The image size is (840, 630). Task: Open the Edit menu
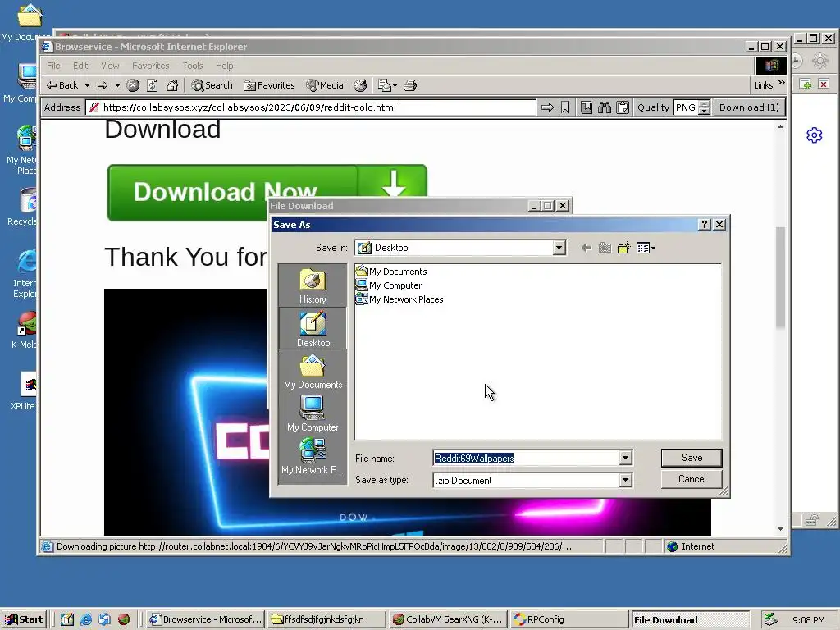coord(81,66)
